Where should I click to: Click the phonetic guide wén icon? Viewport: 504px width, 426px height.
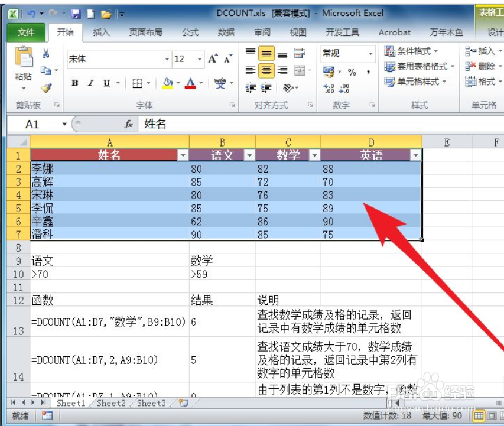click(220, 83)
